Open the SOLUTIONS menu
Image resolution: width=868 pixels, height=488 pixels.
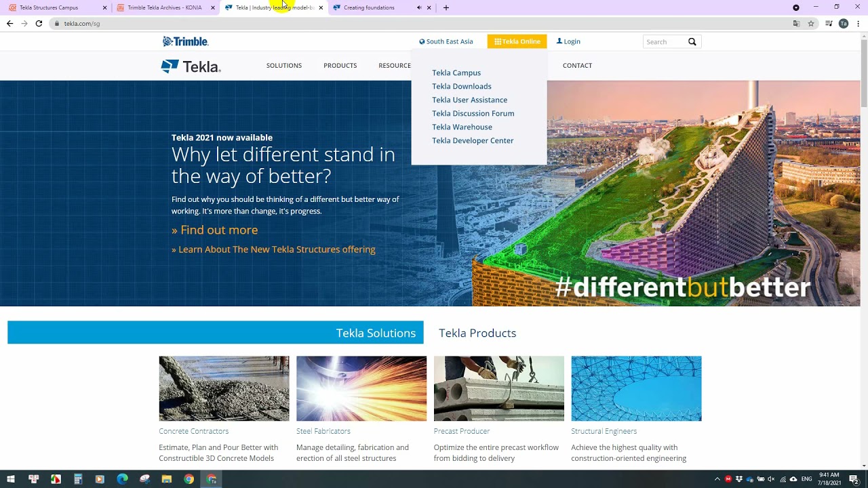[x=284, y=66]
